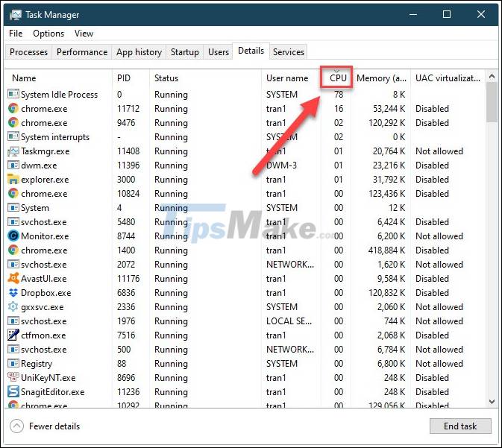Image resolution: width=502 pixels, height=448 pixels.
Task: Click Chrome icon for PID 10824
Action: 13,193
